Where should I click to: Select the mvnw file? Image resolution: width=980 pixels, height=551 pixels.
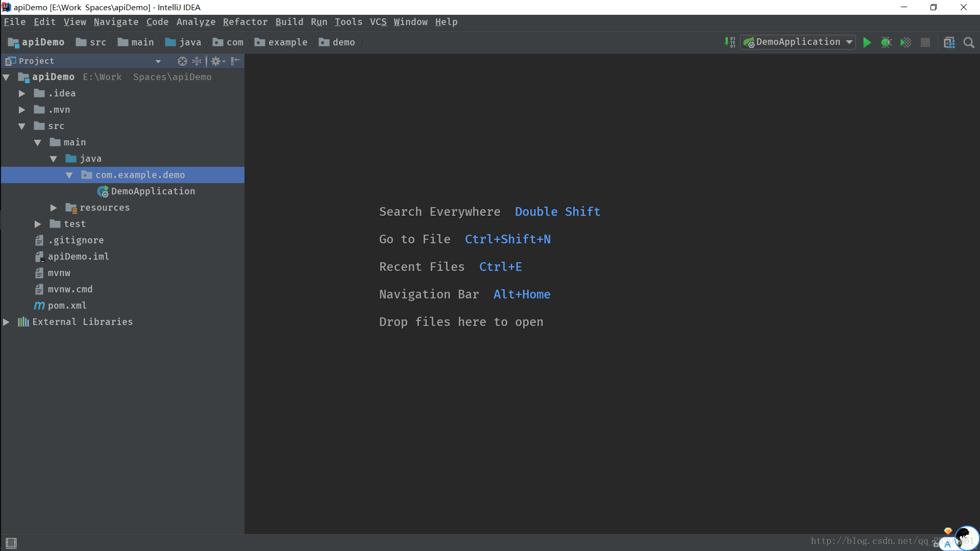click(53, 273)
